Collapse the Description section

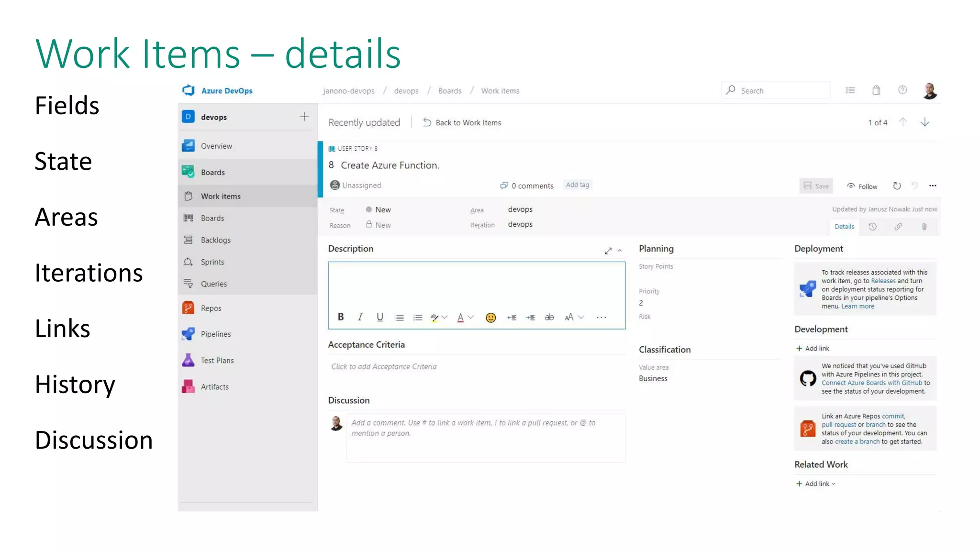pos(620,251)
